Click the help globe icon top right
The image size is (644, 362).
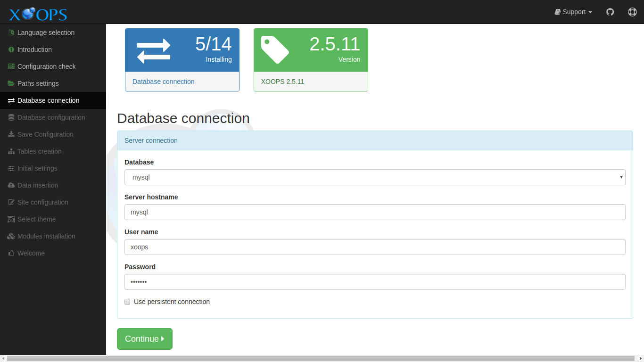[x=632, y=12]
